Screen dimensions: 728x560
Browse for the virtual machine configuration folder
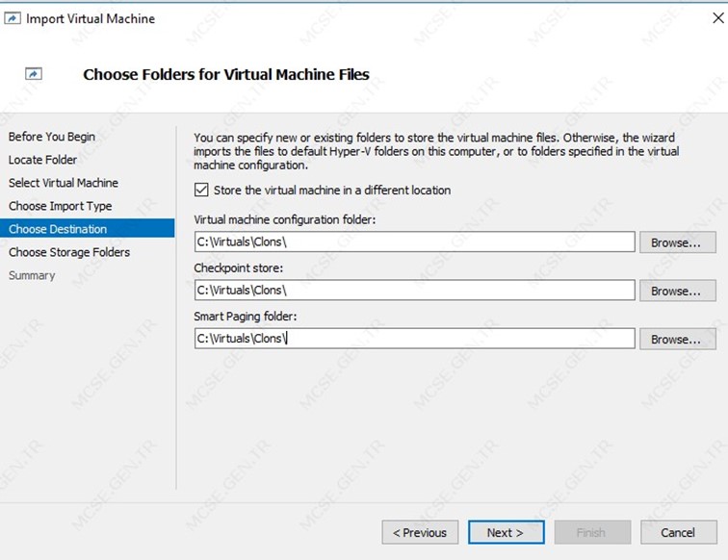pyautogui.click(x=677, y=242)
